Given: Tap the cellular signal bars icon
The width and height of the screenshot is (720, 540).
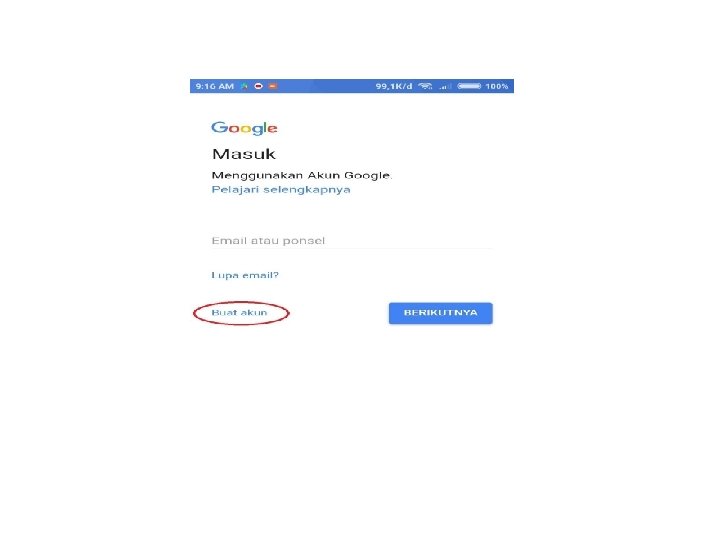Looking at the screenshot, I should [x=445, y=86].
